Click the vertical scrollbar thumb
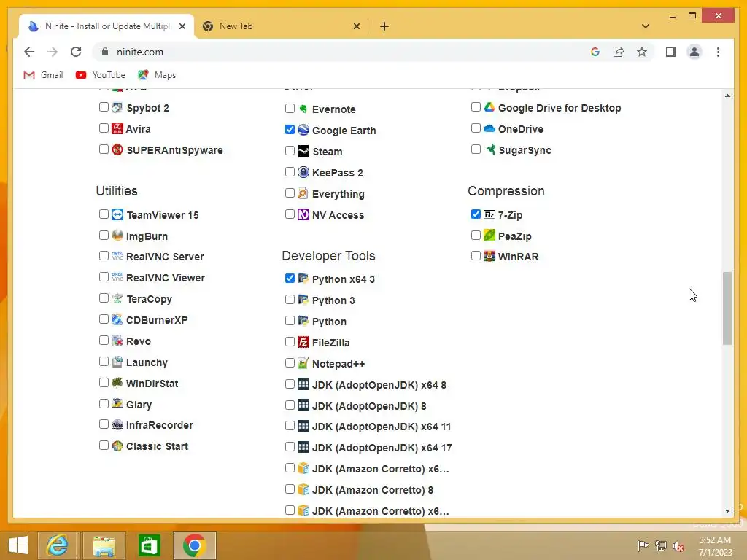 [x=727, y=308]
